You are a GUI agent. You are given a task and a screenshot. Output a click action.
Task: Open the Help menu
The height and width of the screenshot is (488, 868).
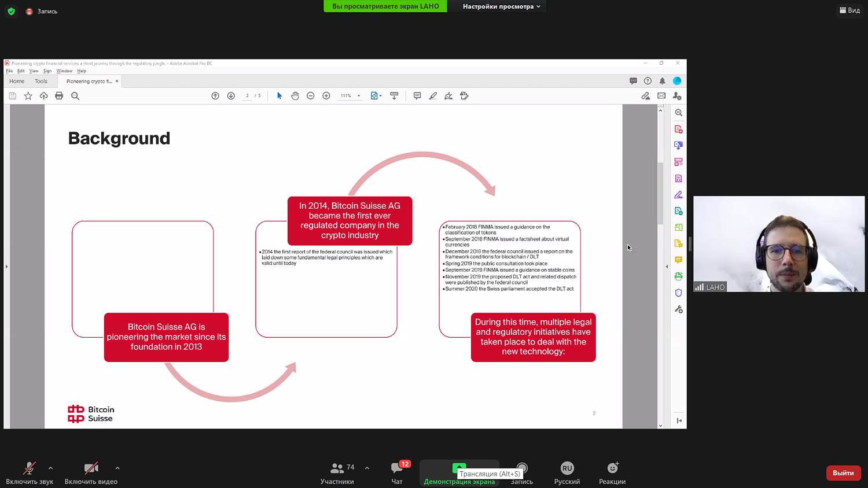[x=82, y=71]
